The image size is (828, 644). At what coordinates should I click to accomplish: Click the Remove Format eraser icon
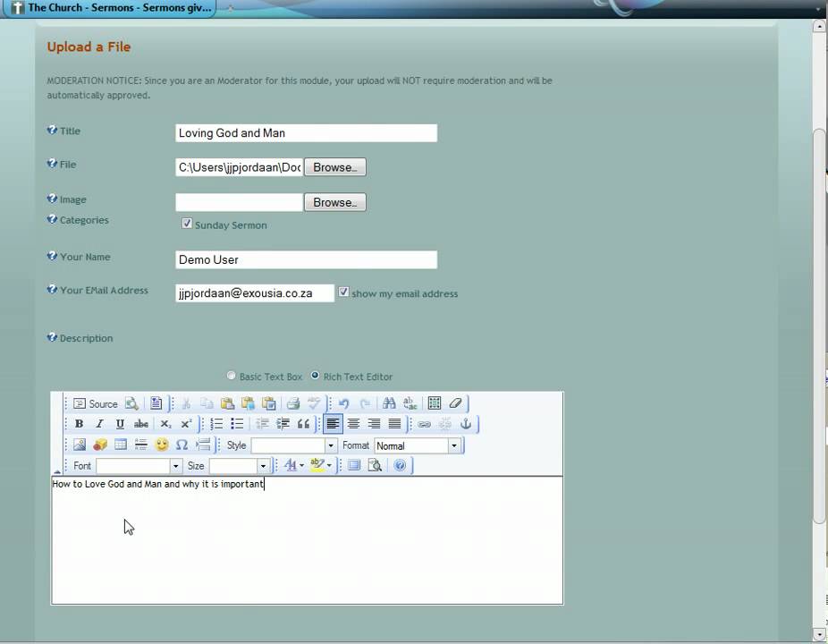(x=455, y=404)
